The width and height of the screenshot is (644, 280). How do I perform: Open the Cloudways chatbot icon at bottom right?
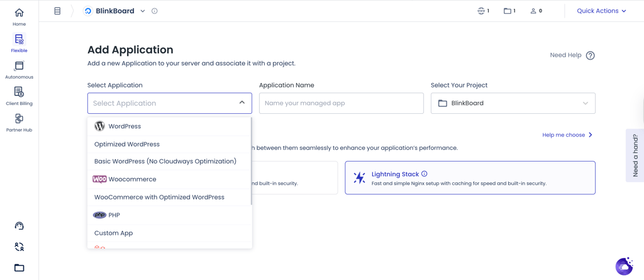pos(625,266)
